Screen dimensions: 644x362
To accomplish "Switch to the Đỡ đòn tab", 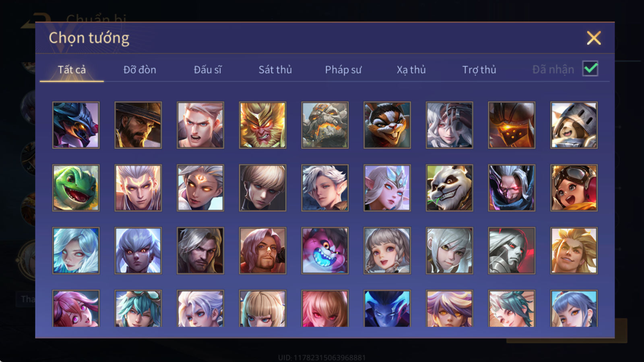I will pyautogui.click(x=140, y=70).
